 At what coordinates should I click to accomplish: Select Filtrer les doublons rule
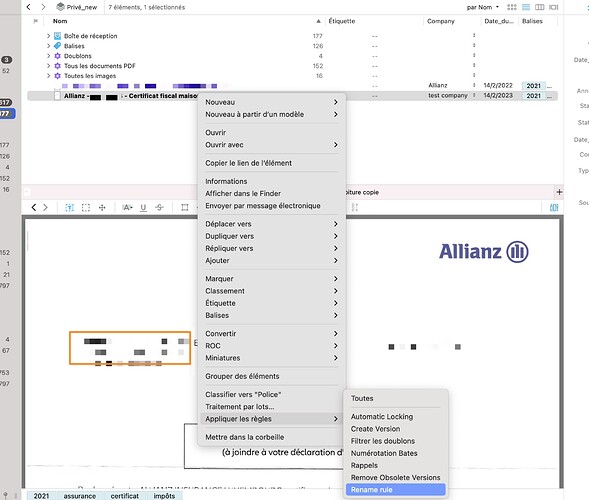383,441
